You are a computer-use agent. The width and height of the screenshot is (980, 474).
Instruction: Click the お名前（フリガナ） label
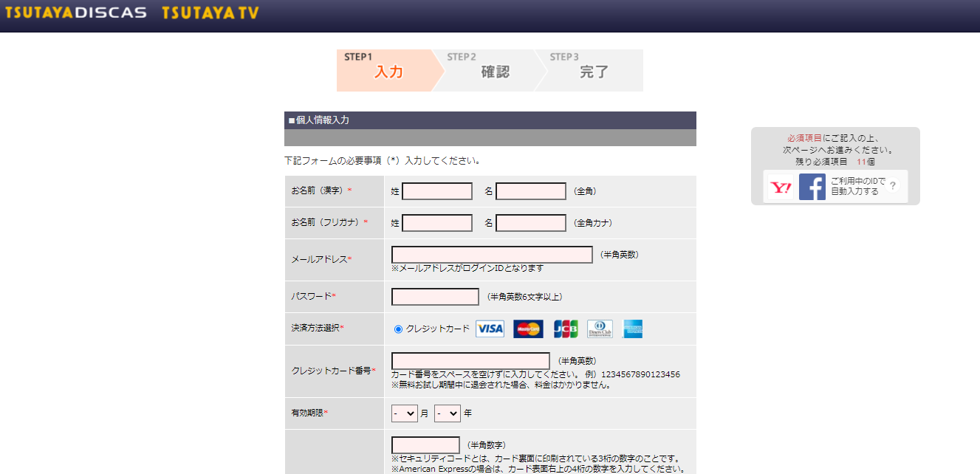coord(329,223)
